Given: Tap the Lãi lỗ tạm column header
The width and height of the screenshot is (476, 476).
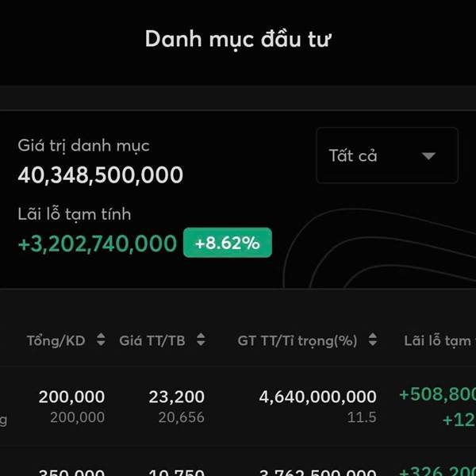Looking at the screenshot, I should (438, 340).
